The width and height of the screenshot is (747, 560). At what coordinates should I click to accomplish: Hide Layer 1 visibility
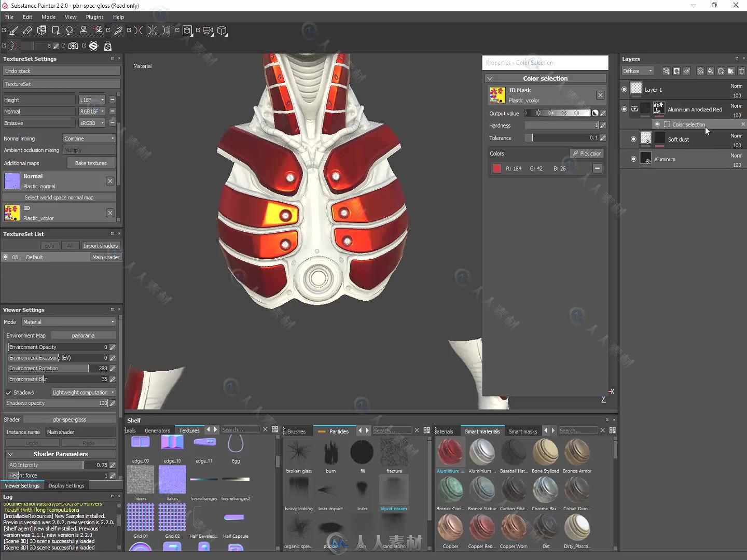624,89
